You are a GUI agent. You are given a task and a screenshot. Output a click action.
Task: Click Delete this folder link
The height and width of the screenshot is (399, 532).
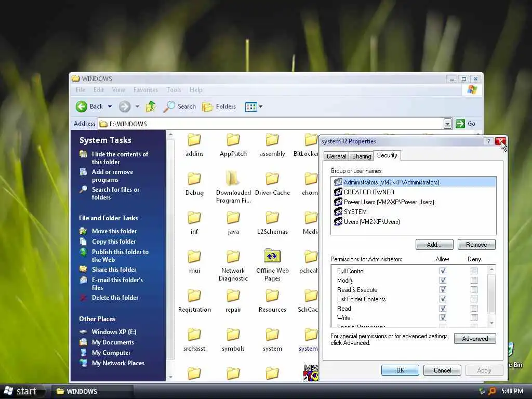coord(115,298)
